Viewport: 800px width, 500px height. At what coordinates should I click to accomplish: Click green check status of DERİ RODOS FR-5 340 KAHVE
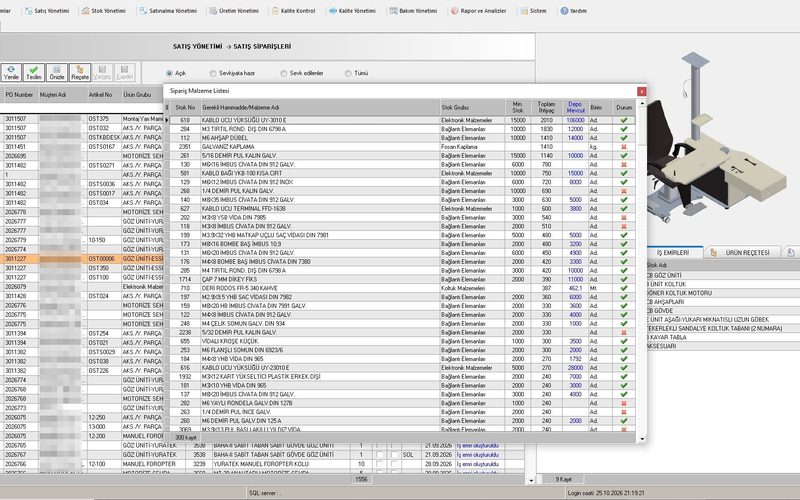[623, 288]
